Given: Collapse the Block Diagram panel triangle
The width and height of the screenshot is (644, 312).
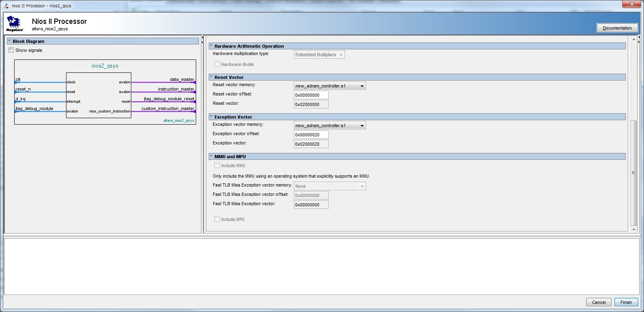Looking at the screenshot, I should click(9, 41).
